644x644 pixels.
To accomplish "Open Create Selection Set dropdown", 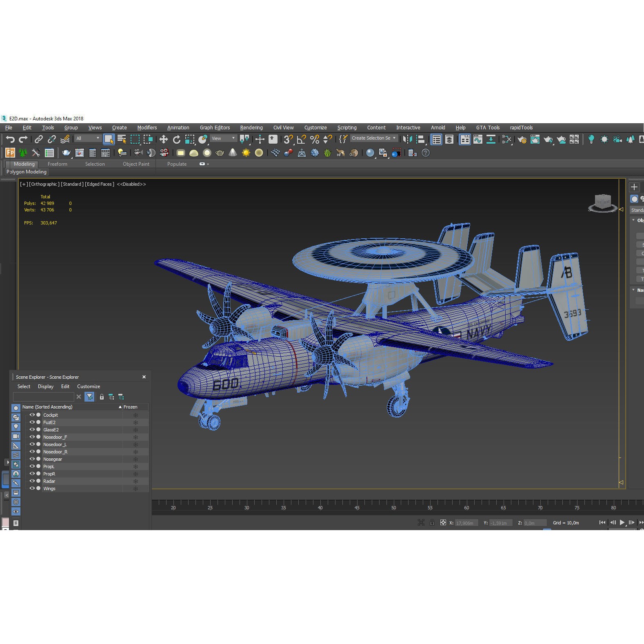I will pos(373,138).
